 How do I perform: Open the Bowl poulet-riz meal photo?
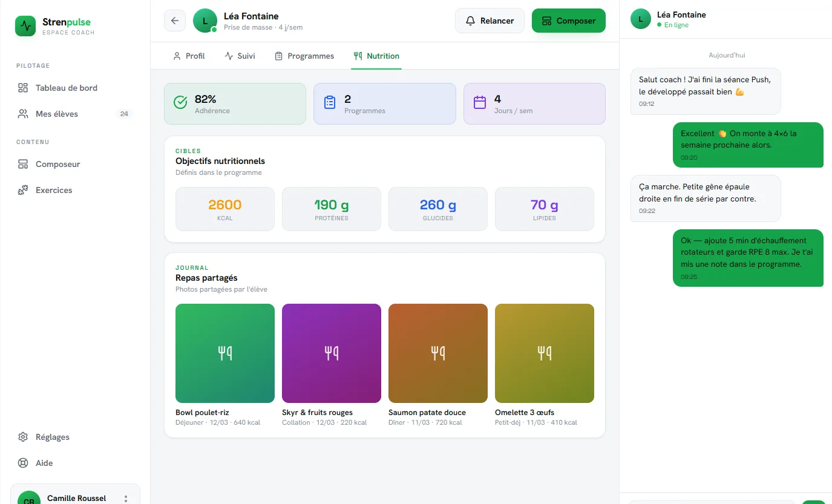pos(225,353)
